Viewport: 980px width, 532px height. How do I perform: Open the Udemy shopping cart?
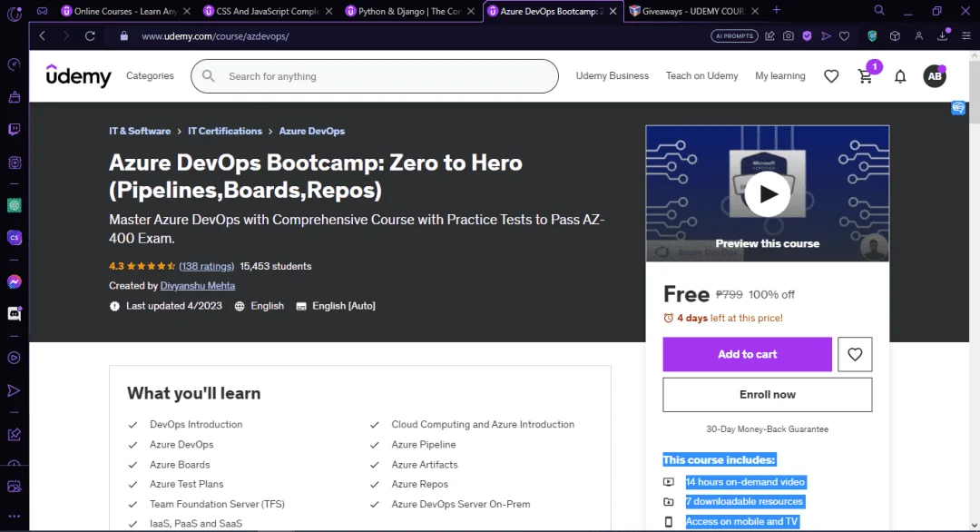866,75
